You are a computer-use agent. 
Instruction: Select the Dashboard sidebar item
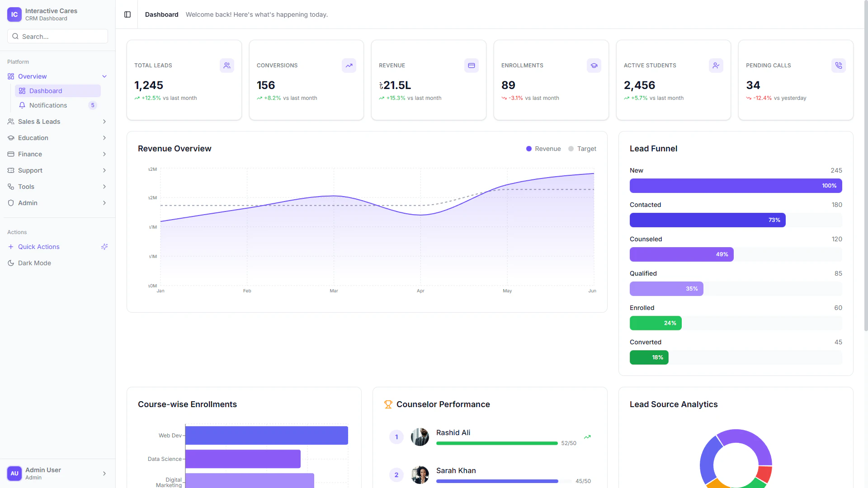click(46, 91)
